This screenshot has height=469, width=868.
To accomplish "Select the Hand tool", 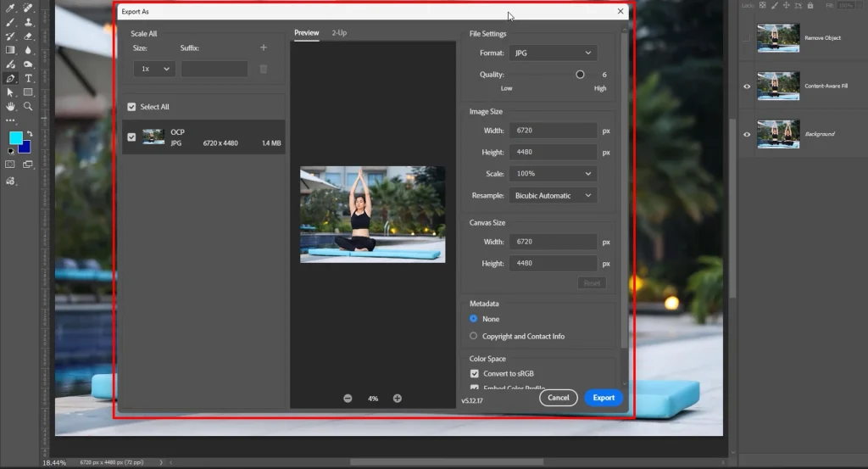I will 10,106.
